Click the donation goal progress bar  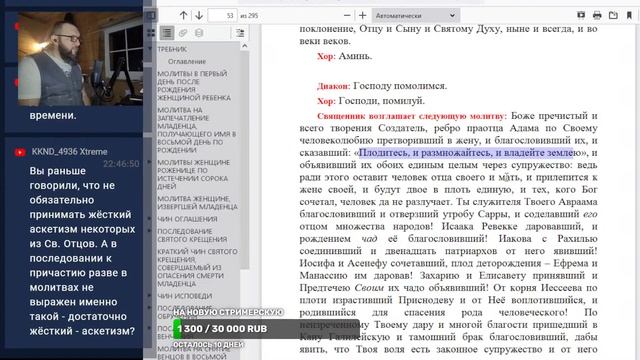266,329
